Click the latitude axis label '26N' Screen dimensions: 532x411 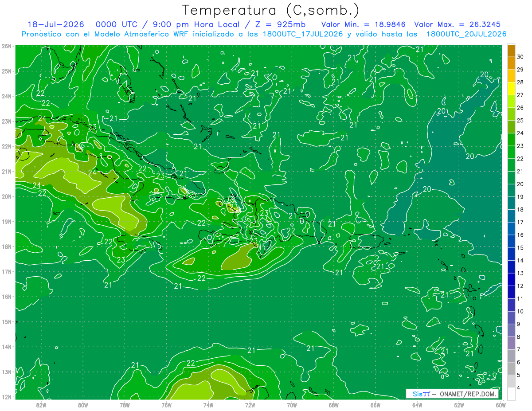[x=7, y=46]
